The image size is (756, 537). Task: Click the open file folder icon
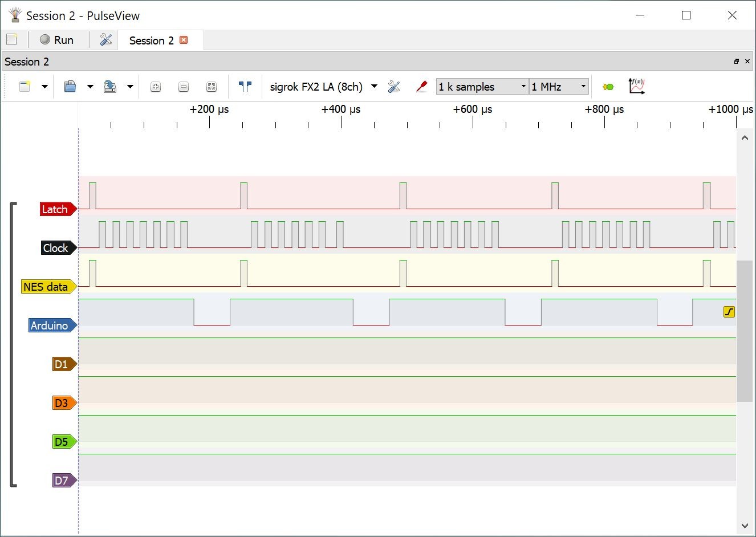(70, 87)
